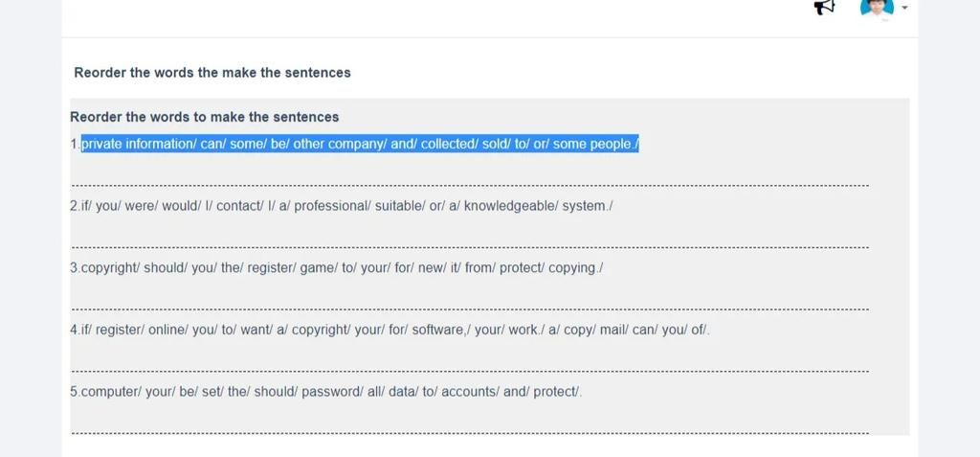
Task: Click the dotted answer line under sentence 2
Action: pos(470,247)
